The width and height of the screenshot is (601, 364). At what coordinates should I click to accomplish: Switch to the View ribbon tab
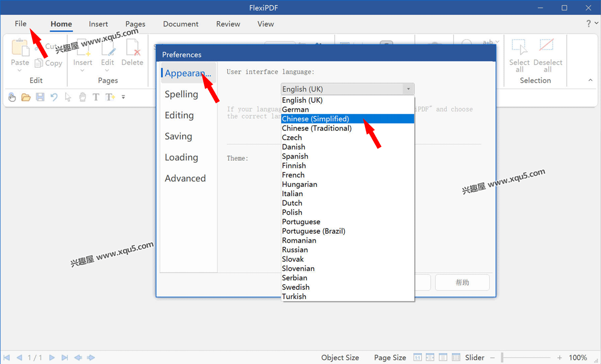(265, 24)
